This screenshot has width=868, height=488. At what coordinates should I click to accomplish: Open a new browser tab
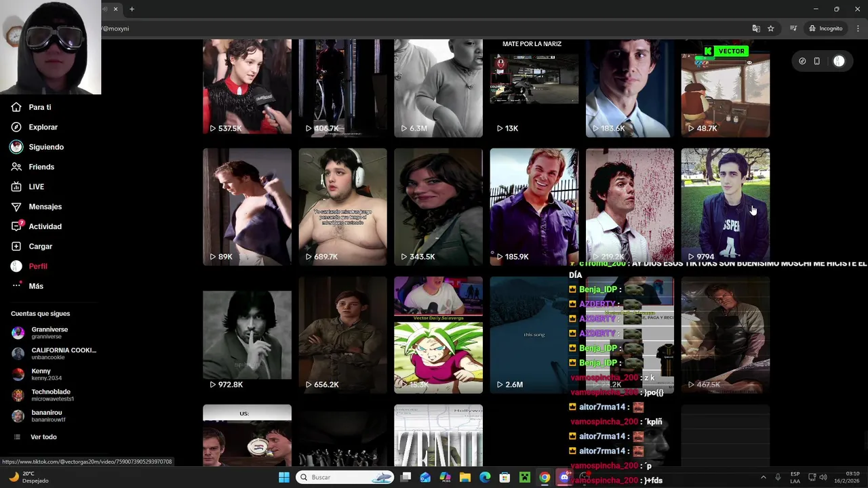[x=132, y=9]
